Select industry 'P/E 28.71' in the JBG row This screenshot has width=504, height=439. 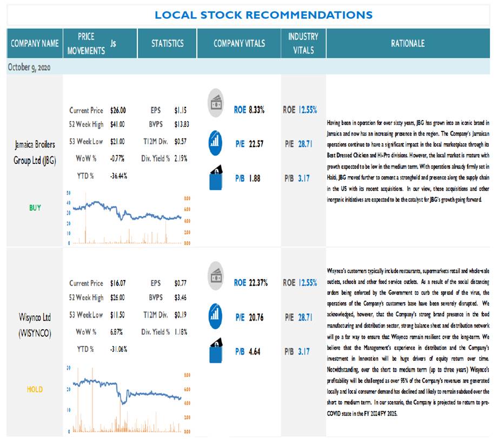click(299, 144)
